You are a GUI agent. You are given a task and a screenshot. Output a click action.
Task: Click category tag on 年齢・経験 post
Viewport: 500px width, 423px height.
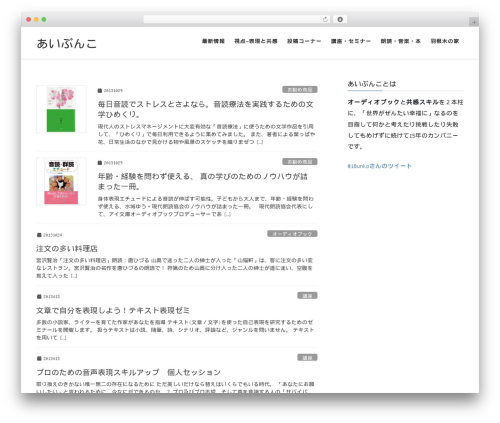300,162
